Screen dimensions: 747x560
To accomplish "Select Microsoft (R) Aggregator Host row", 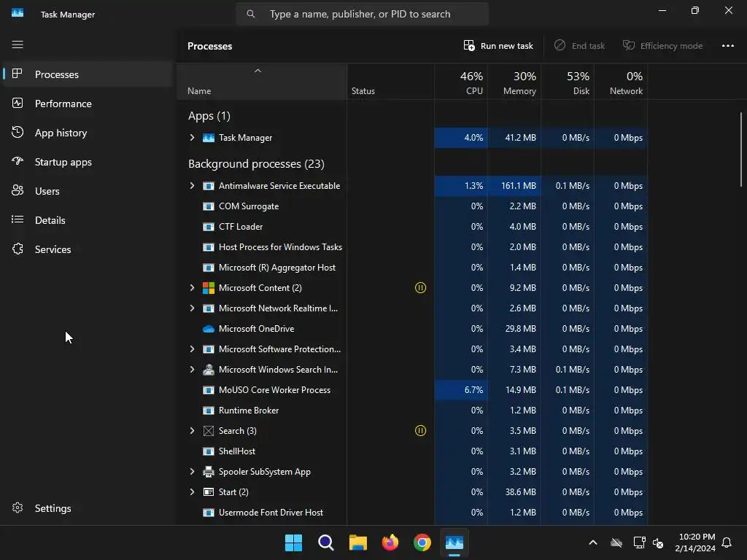I will coord(412,268).
